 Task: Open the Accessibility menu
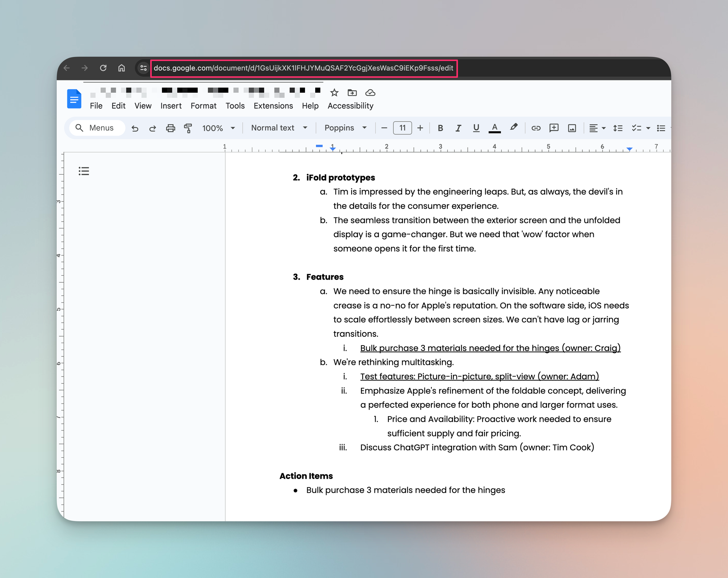point(351,106)
